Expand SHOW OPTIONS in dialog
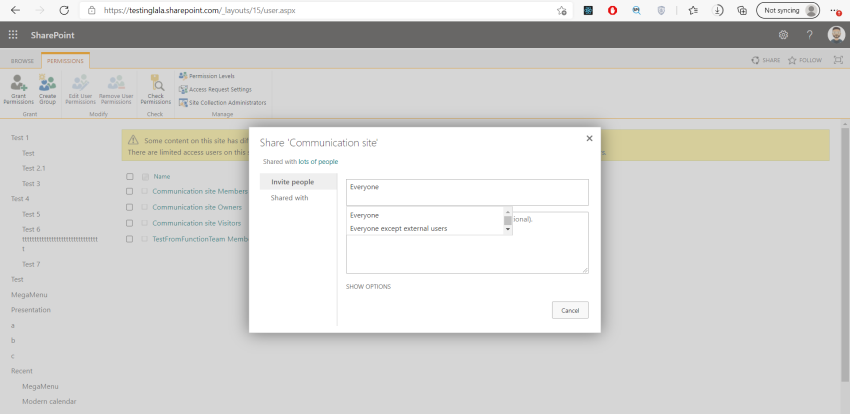Screen dimensions: 850x414 (x=369, y=287)
